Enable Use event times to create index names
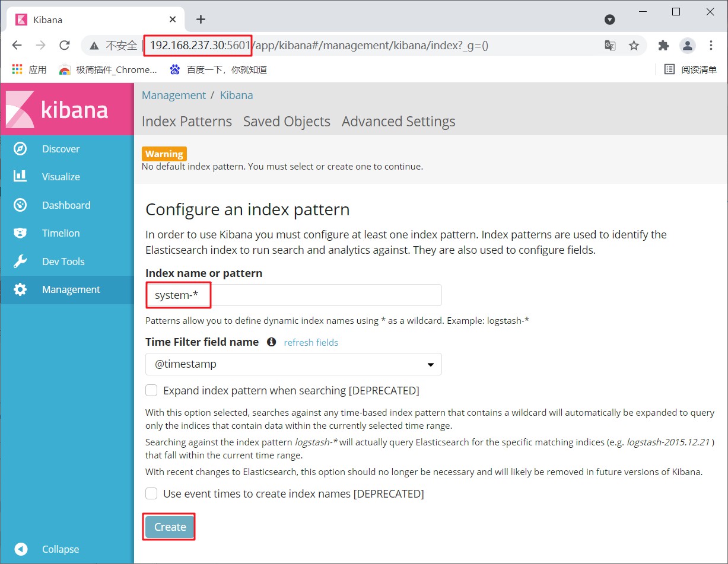The image size is (728, 564). point(152,493)
